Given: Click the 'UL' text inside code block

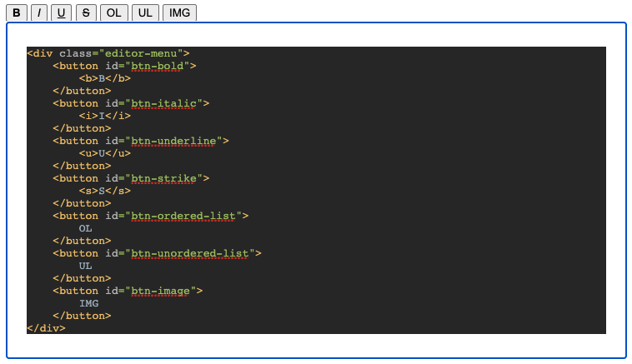Looking at the screenshot, I should click(x=85, y=266).
